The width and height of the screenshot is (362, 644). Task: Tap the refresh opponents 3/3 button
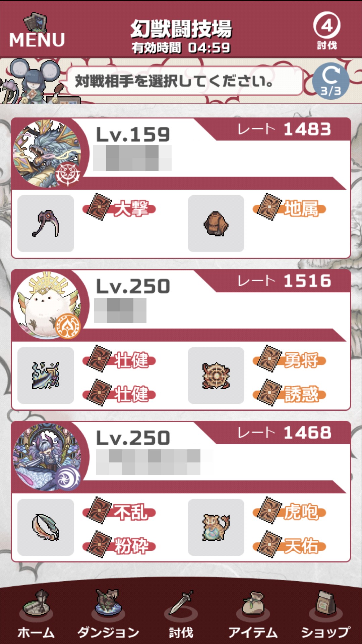pyautogui.click(x=330, y=81)
